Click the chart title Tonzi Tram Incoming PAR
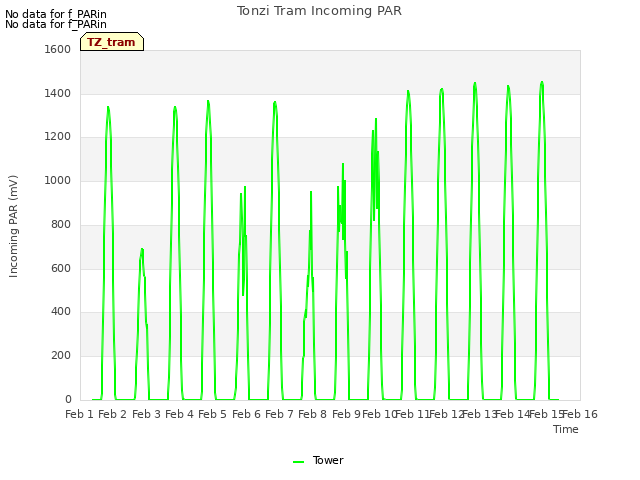Image resolution: width=640 pixels, height=480 pixels. [x=319, y=11]
